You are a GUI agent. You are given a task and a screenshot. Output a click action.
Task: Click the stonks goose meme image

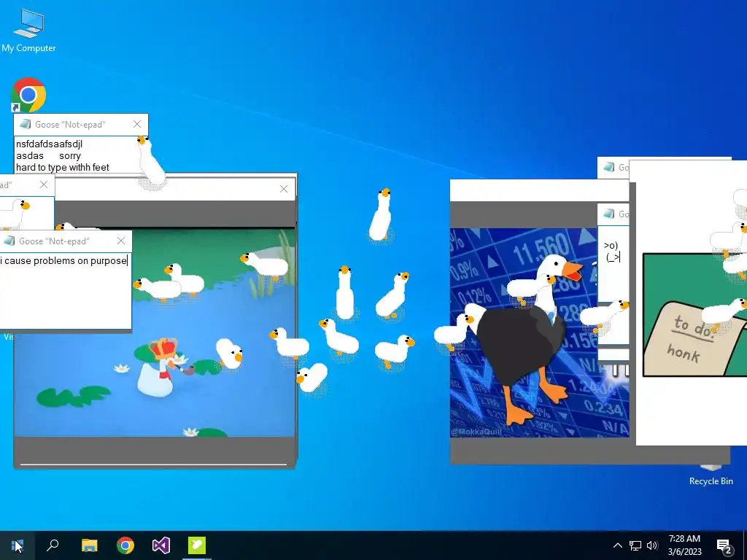539,332
